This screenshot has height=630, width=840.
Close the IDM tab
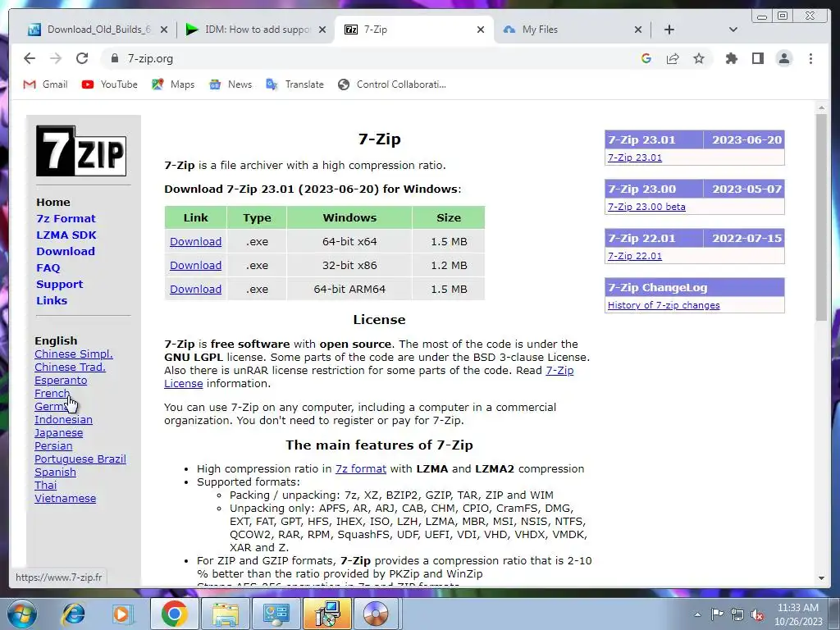coord(322,30)
